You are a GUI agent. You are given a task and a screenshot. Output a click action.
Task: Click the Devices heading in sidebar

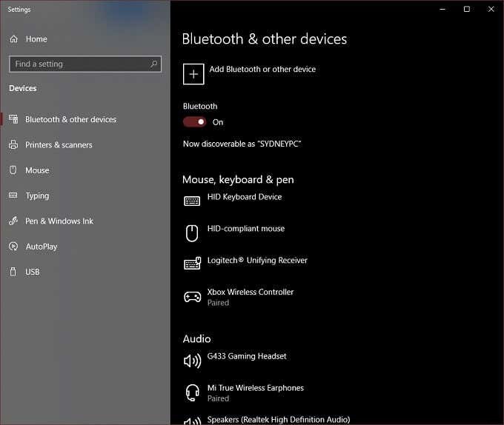click(x=23, y=88)
